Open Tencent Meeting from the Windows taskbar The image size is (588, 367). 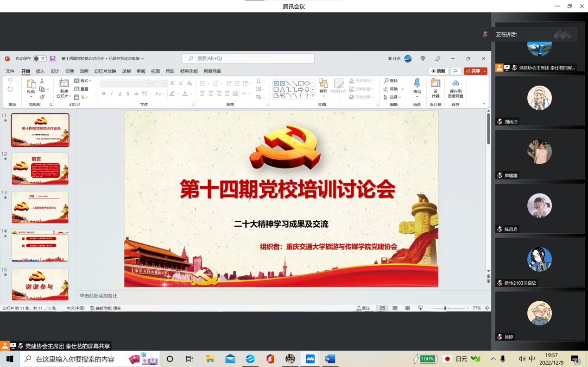click(x=310, y=359)
